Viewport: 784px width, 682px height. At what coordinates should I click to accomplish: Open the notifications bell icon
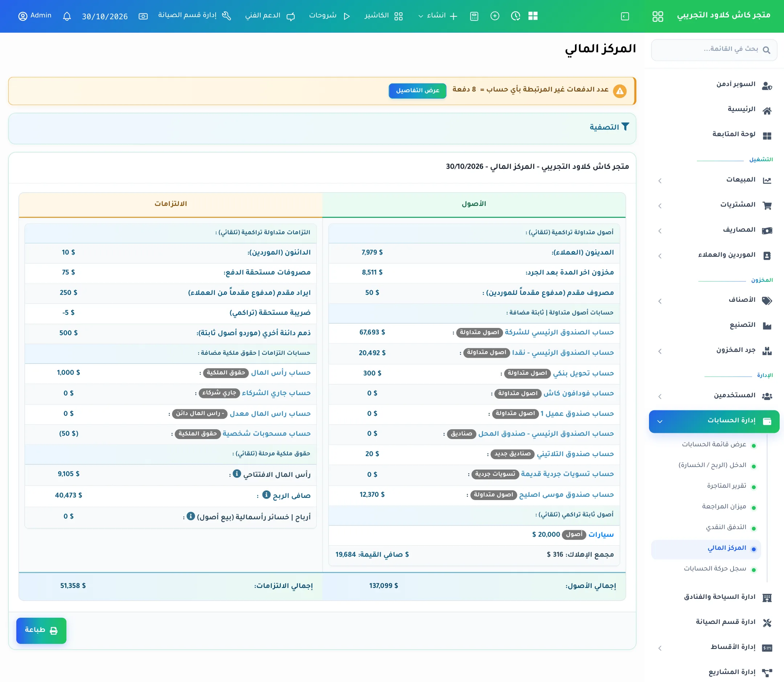(x=67, y=16)
